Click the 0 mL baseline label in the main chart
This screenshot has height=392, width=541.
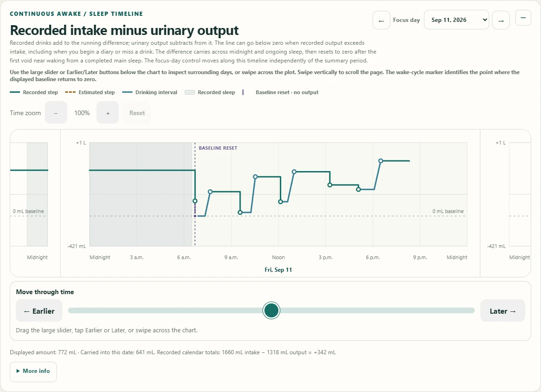[448, 211]
